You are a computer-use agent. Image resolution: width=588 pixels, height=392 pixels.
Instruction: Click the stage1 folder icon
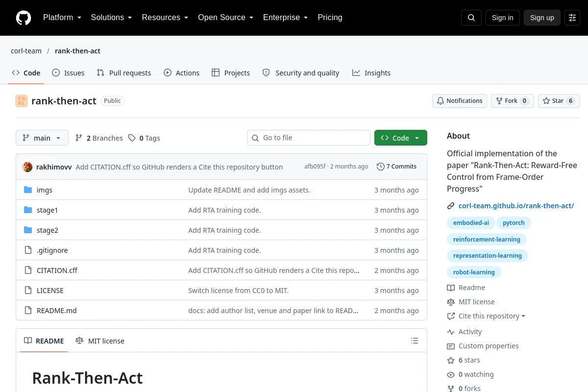[28, 210]
